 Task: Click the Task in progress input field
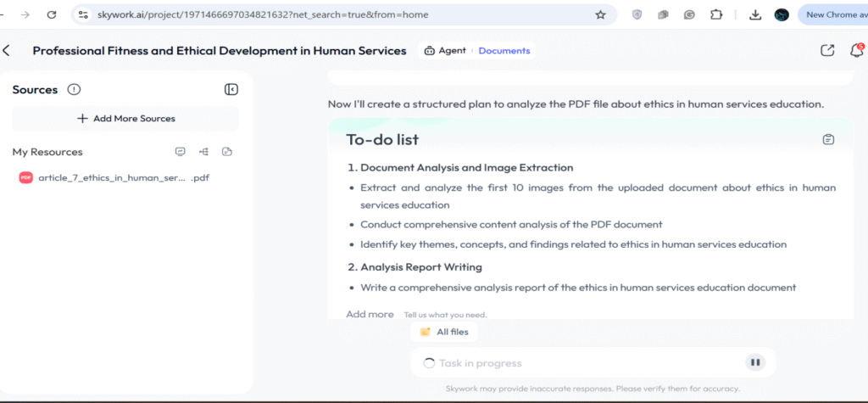coord(576,363)
